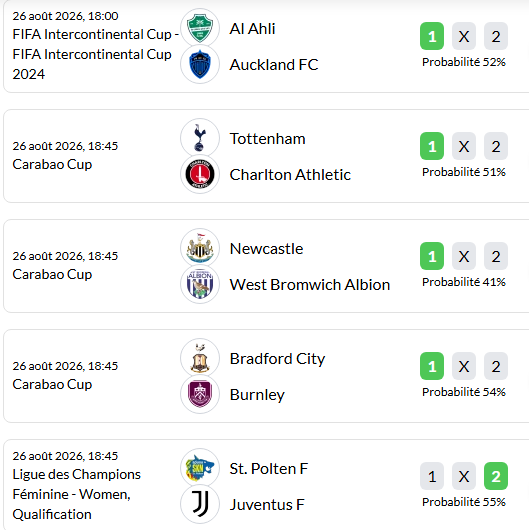The height and width of the screenshot is (530, 529).
Task: Click the Burnley club badge
Action: [x=200, y=394]
